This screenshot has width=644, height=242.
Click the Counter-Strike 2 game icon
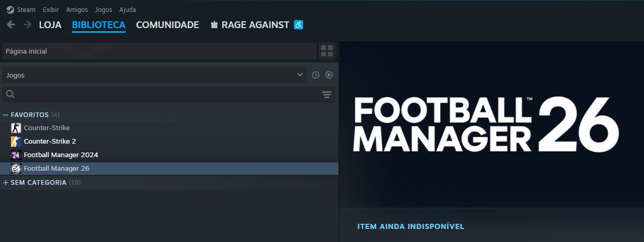16,141
